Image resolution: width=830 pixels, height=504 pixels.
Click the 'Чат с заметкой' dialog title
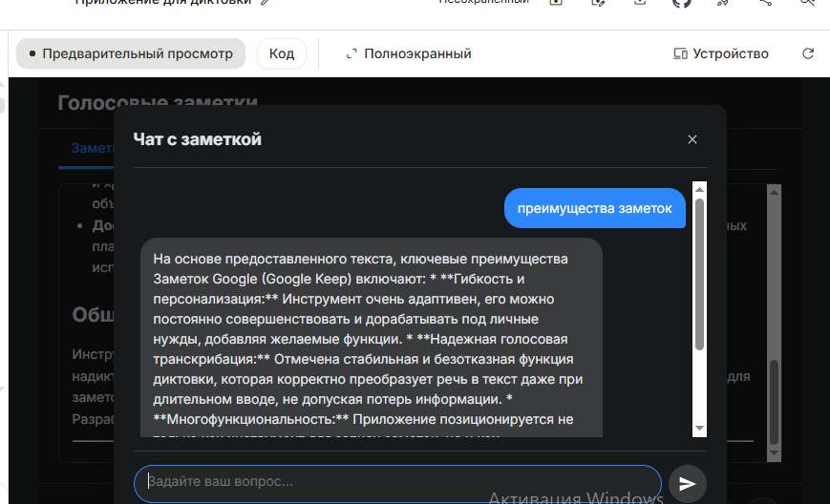tap(198, 139)
